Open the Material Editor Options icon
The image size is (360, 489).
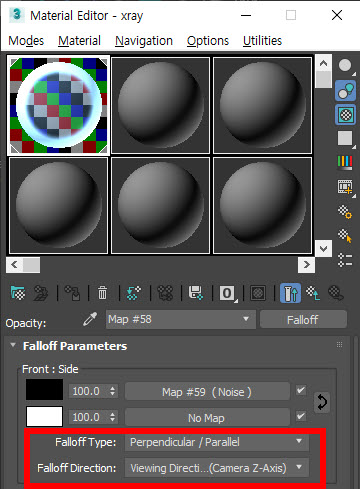tap(345, 212)
